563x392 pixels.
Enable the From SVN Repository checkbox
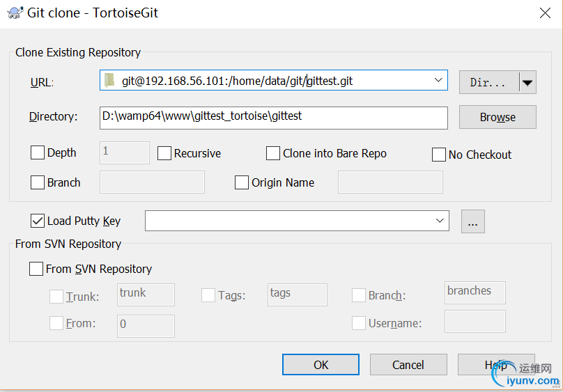pyautogui.click(x=36, y=269)
